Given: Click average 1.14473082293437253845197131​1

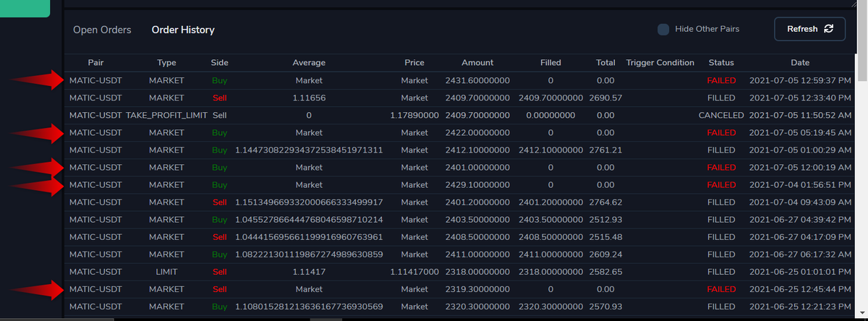Looking at the screenshot, I should (309, 150).
